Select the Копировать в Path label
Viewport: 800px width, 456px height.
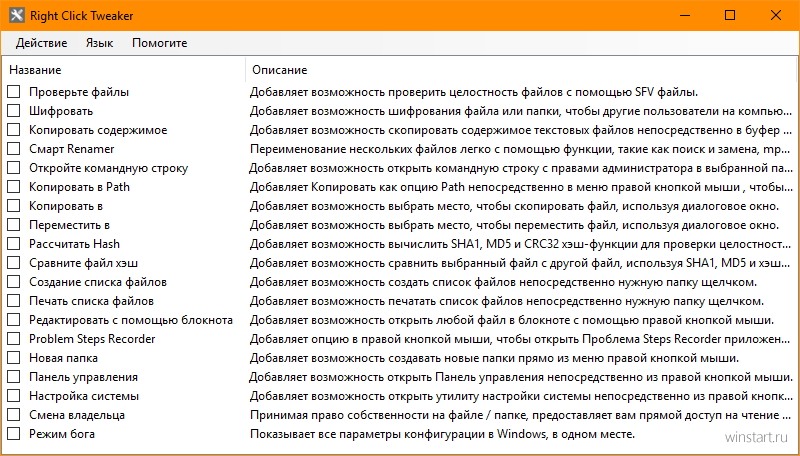79,187
